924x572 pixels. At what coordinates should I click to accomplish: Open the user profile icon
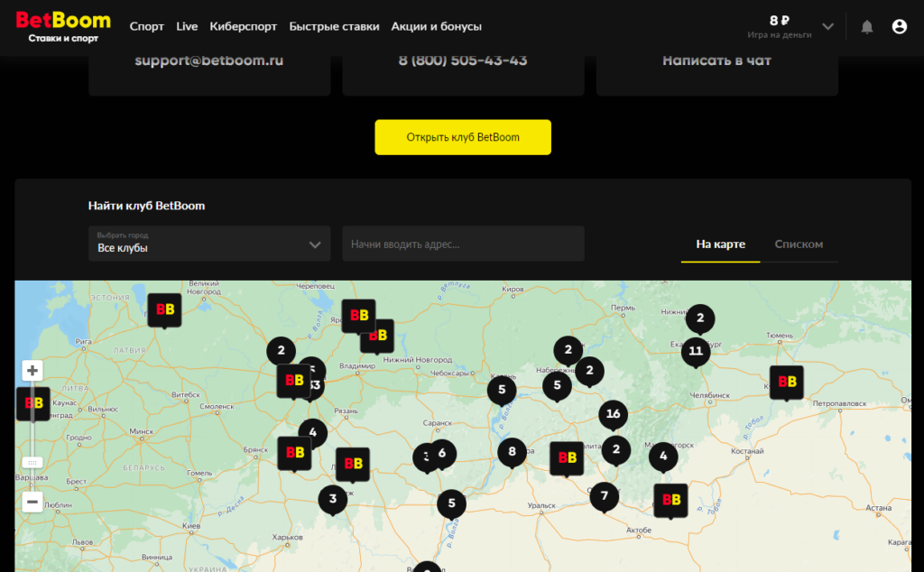(900, 26)
